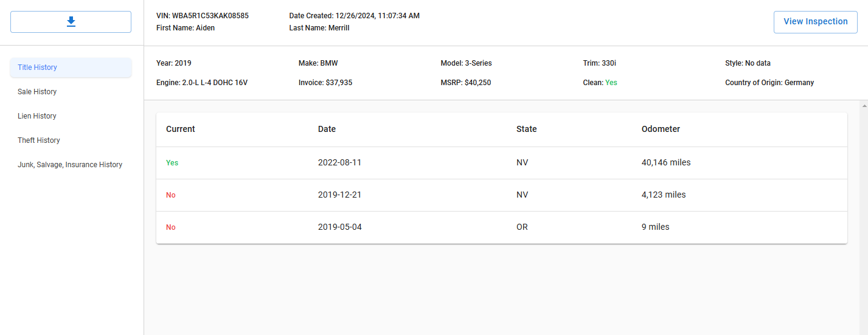Open Lien History in sidebar

(71, 116)
